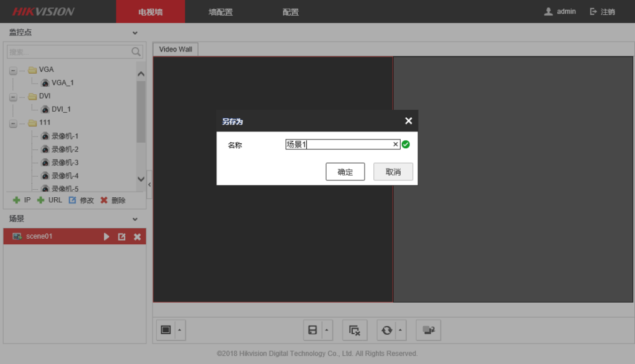Click the overlapping windows switch icon
Image resolution: width=635 pixels, height=364 pixels.
(428, 331)
